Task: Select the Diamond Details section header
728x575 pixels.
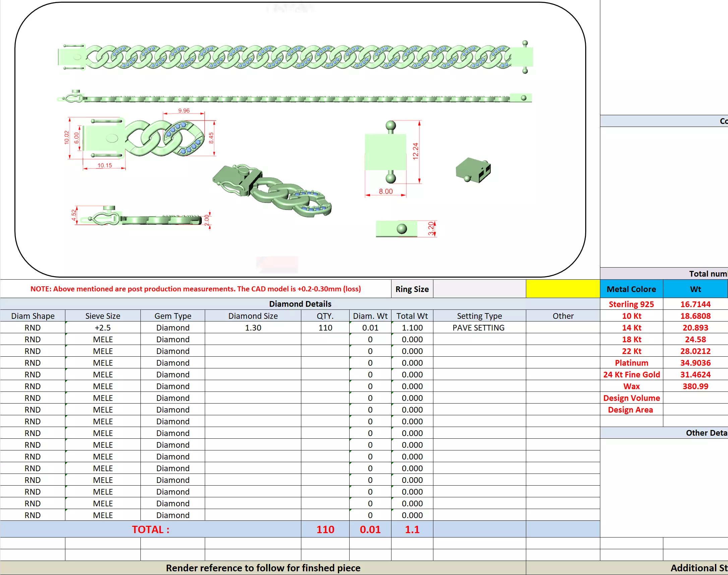Action: pos(300,304)
